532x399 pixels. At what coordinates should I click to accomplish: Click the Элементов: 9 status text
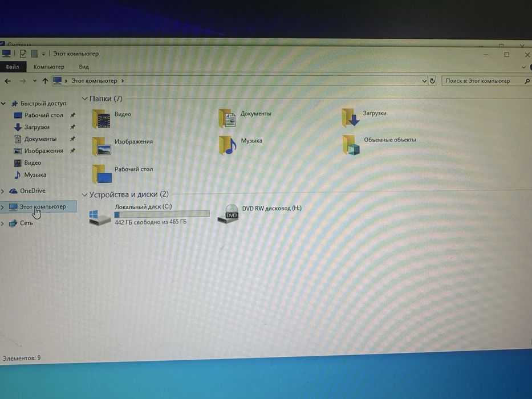pyautogui.click(x=22, y=358)
